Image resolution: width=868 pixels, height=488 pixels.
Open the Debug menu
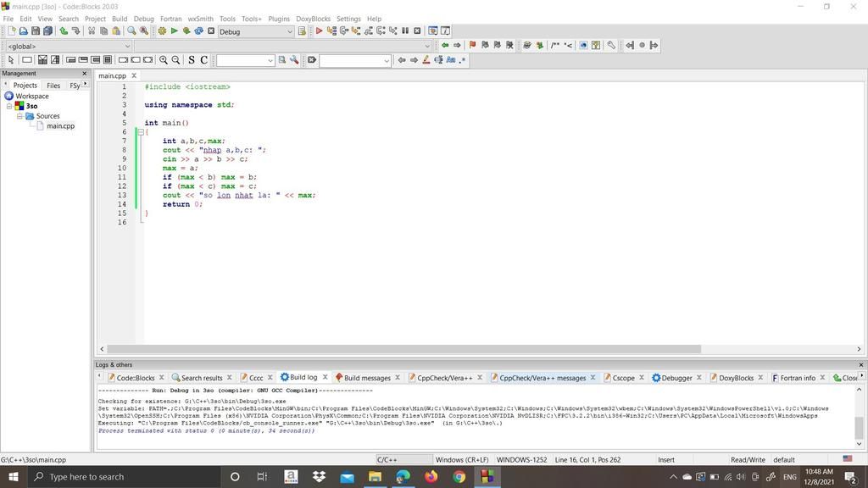tap(144, 19)
